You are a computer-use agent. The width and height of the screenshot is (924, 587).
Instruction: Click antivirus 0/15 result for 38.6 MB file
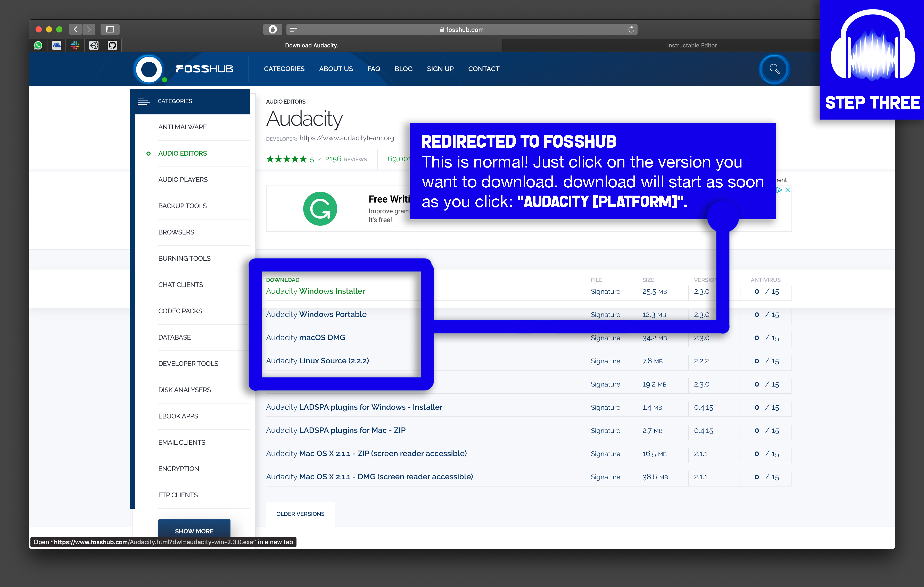(766, 477)
